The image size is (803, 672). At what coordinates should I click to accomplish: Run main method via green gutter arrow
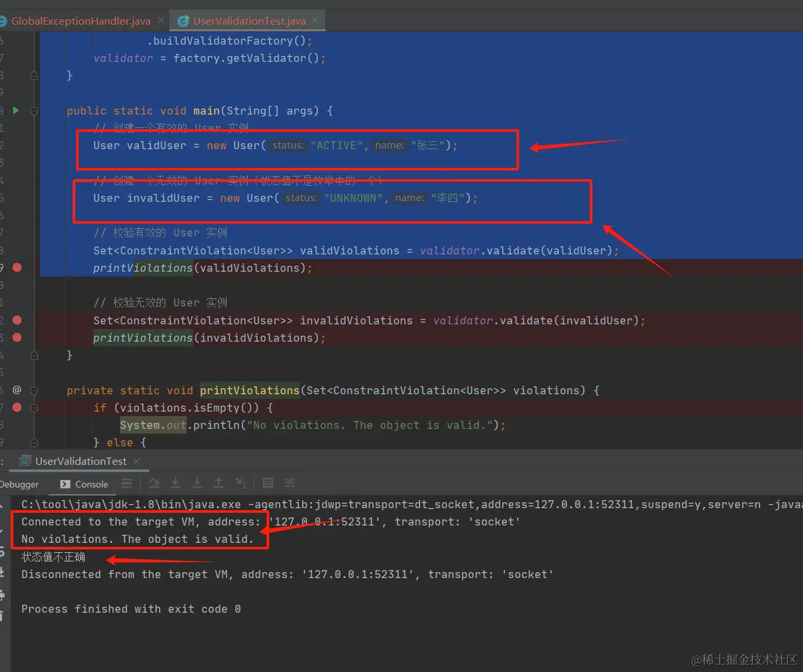pos(16,110)
